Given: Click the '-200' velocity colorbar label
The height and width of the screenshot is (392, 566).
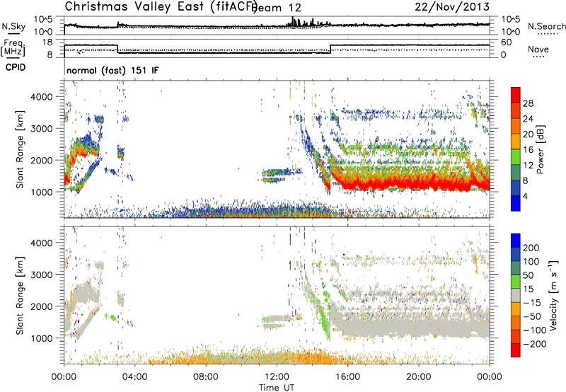Looking at the screenshot, I should coord(535,344).
